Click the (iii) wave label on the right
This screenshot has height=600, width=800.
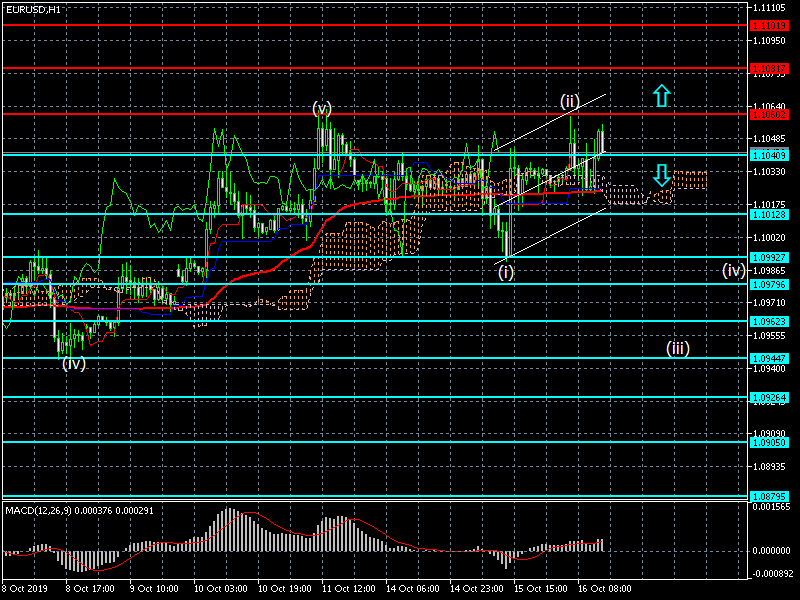click(x=678, y=348)
